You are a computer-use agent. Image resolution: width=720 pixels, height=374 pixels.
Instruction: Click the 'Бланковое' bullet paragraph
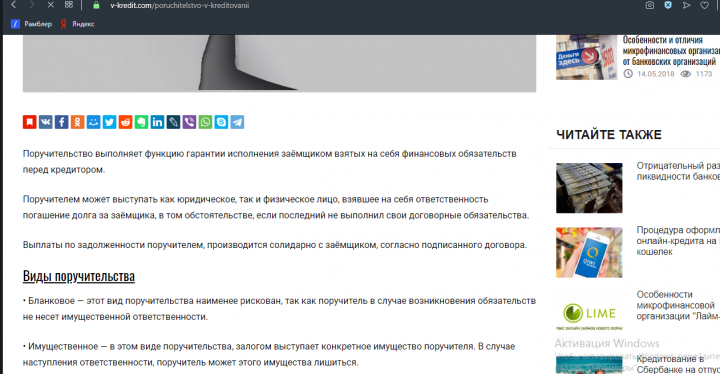pyautogui.click(x=279, y=308)
